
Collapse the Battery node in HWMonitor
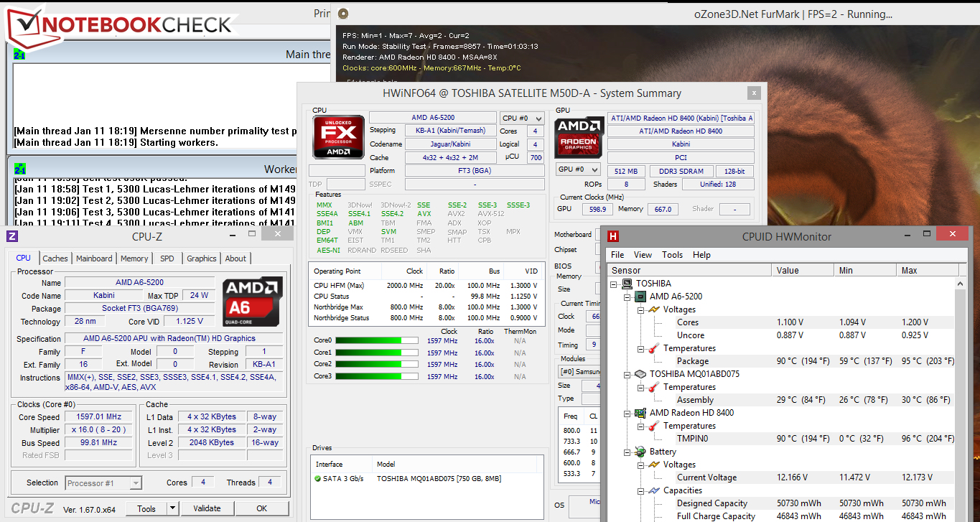628,452
